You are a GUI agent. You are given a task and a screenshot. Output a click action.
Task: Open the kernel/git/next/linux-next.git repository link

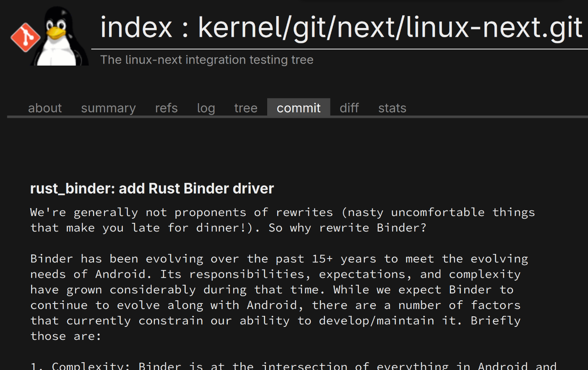tap(390, 28)
